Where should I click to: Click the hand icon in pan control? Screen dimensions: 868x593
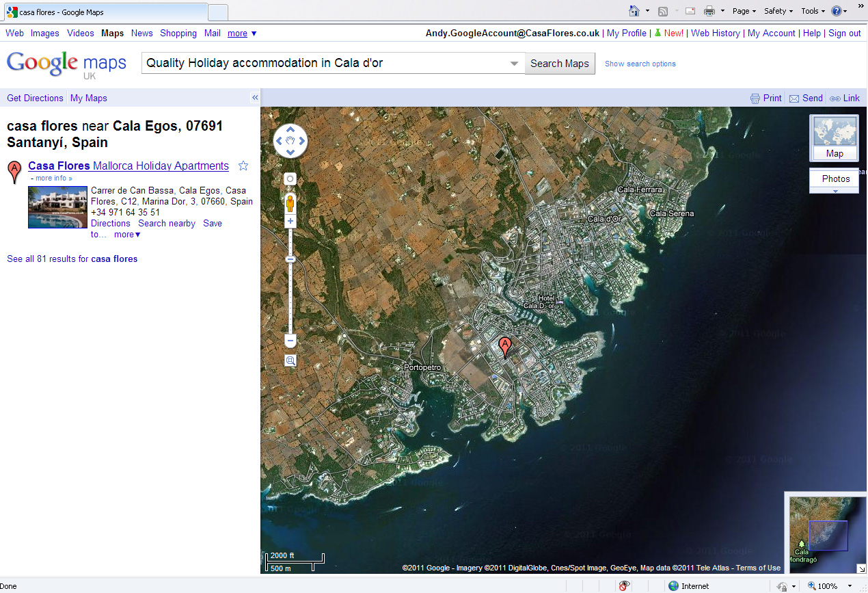click(x=290, y=141)
